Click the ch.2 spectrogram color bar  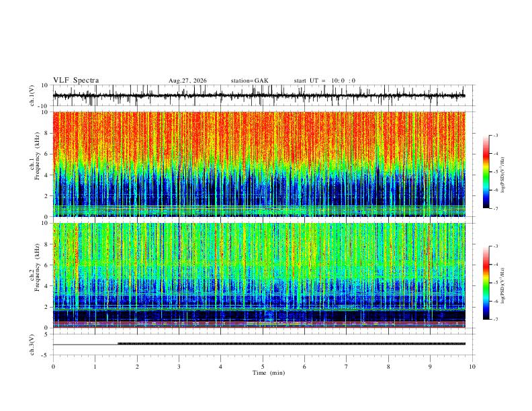486,283
